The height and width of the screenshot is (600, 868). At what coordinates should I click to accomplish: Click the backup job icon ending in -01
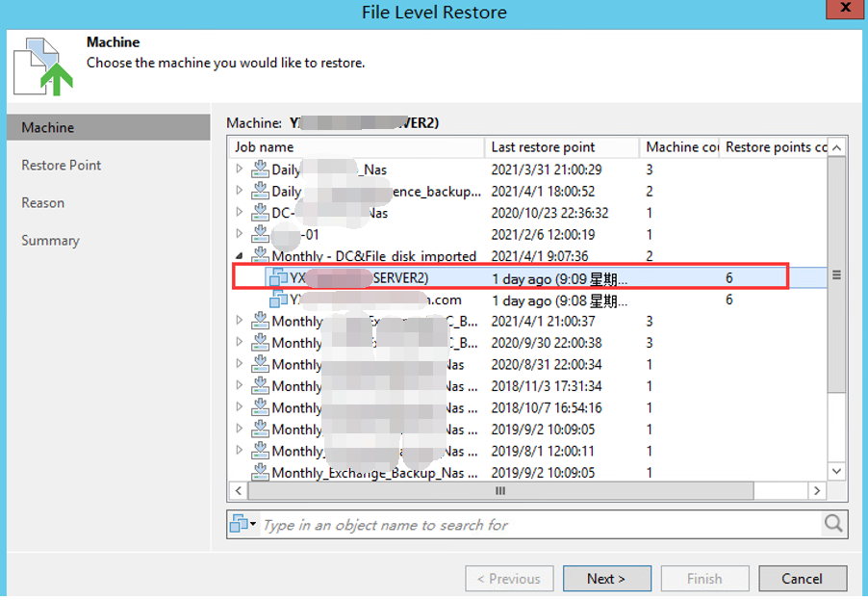tap(260, 234)
